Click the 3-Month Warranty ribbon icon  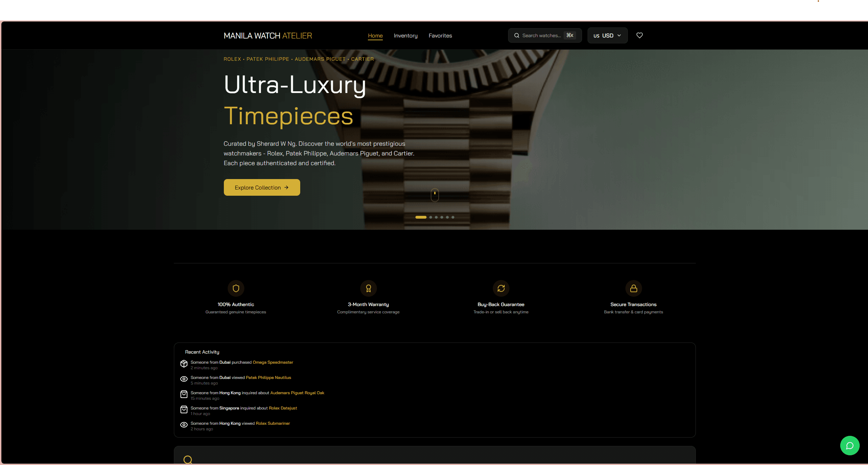[368, 288]
